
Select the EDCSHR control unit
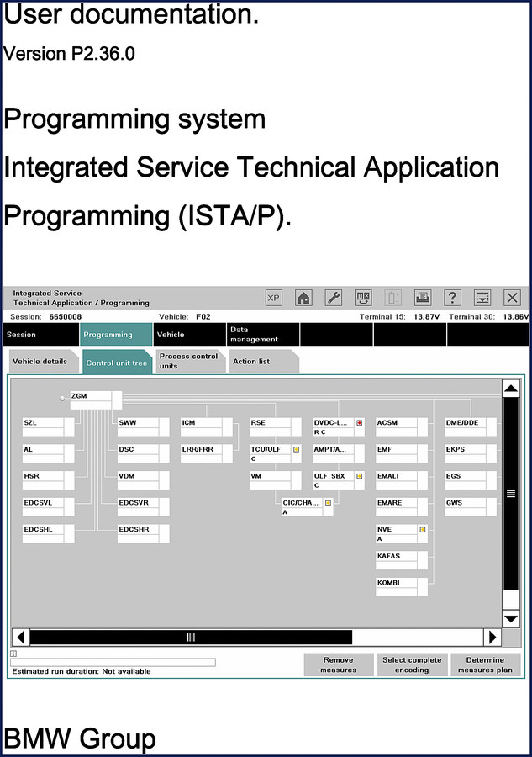(143, 533)
